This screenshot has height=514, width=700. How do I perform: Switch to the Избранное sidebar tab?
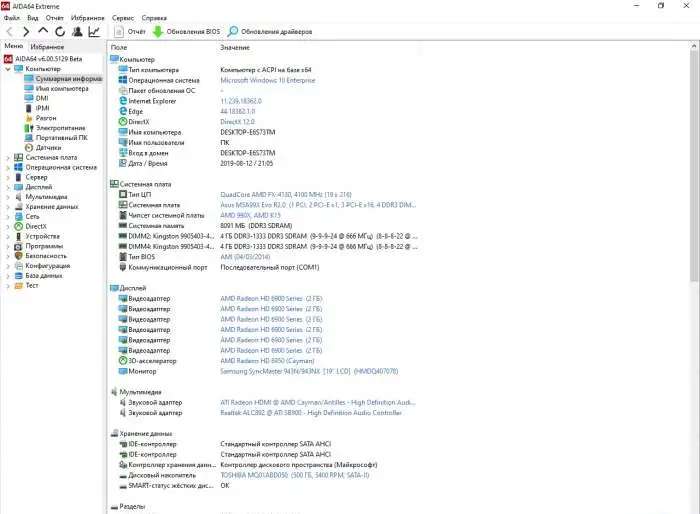tap(47, 46)
